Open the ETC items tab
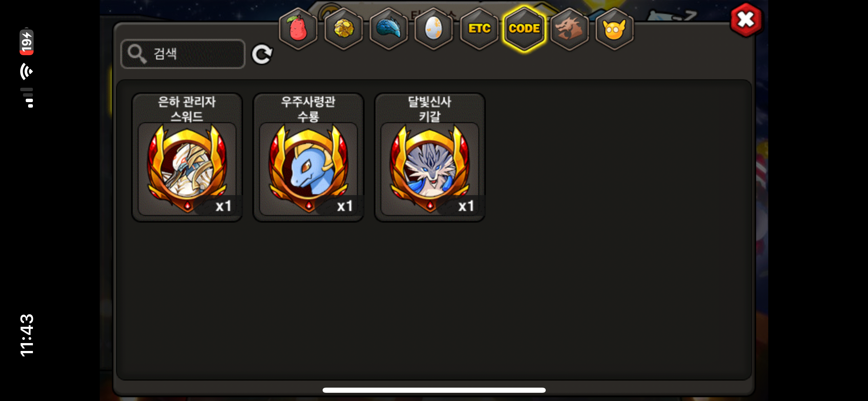Screen dimensions: 868x401 (x=479, y=28)
